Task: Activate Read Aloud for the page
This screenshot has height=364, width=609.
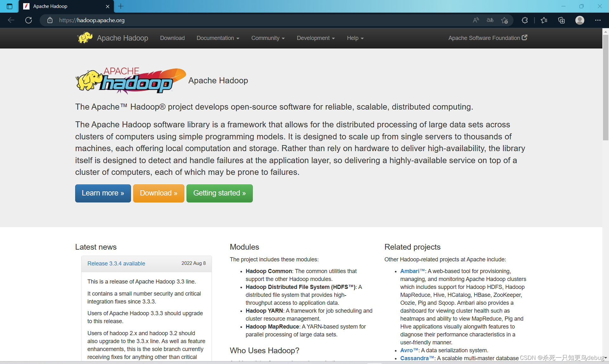Action: 475,20
